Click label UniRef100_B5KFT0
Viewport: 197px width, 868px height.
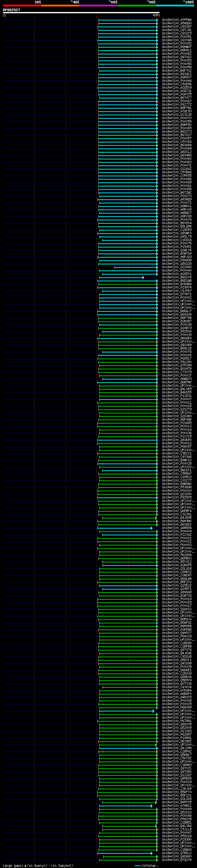click(x=177, y=792)
